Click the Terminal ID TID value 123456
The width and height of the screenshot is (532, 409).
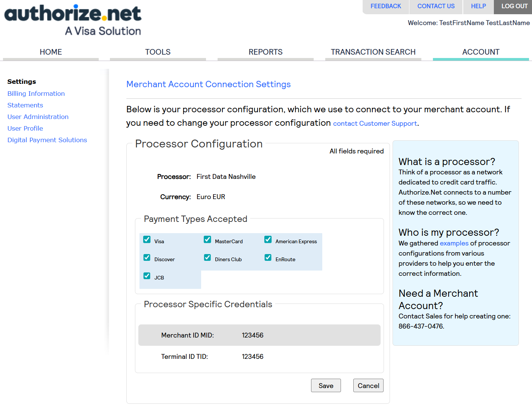[x=253, y=357]
